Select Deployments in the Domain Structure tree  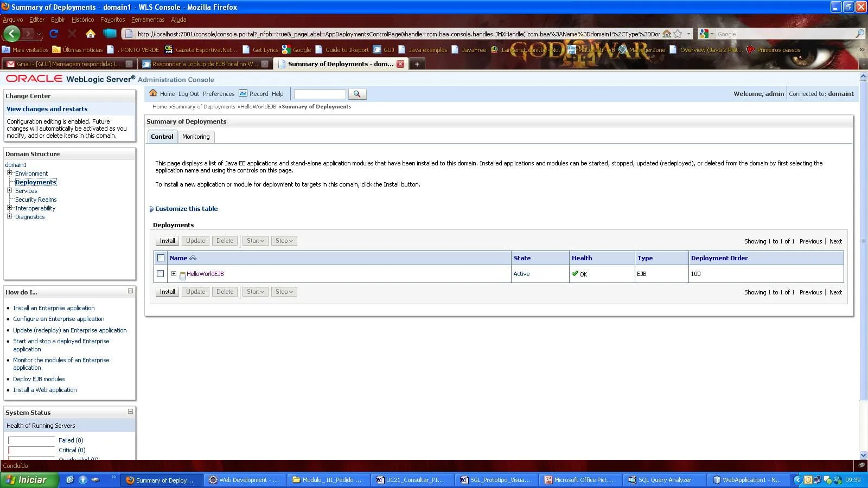pos(36,182)
